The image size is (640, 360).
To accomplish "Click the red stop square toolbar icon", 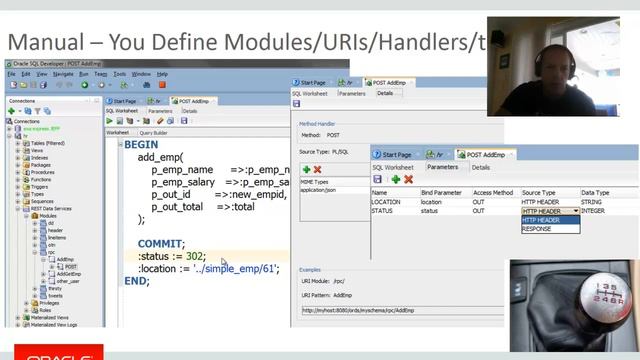I will click(x=162, y=85).
